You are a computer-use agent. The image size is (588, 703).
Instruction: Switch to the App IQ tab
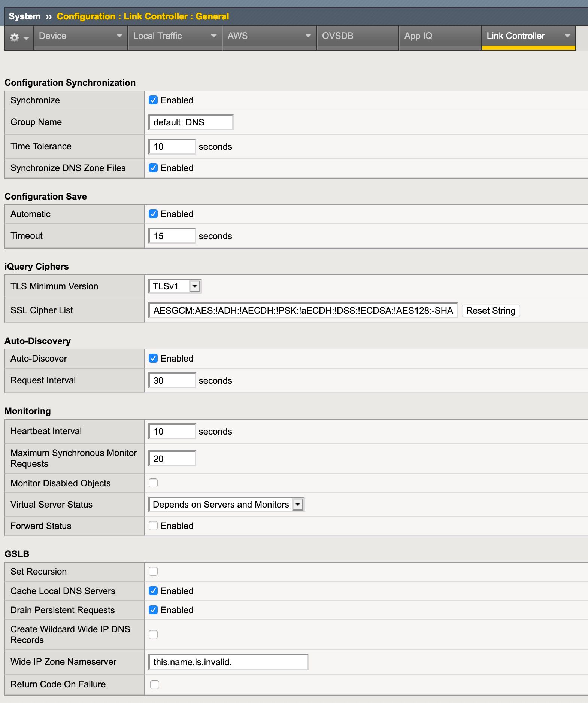tap(418, 36)
